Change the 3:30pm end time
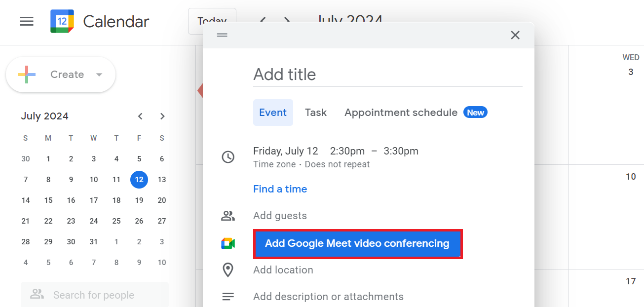644x307 pixels. (x=401, y=151)
